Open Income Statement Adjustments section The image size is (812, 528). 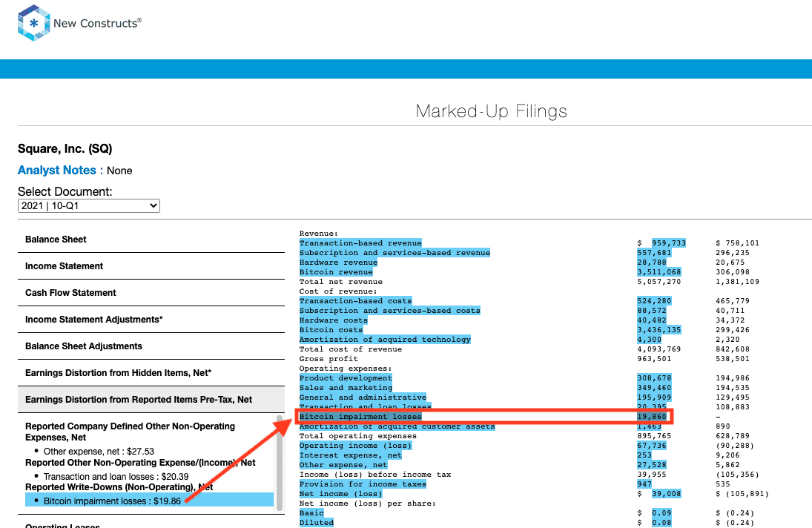click(151, 320)
